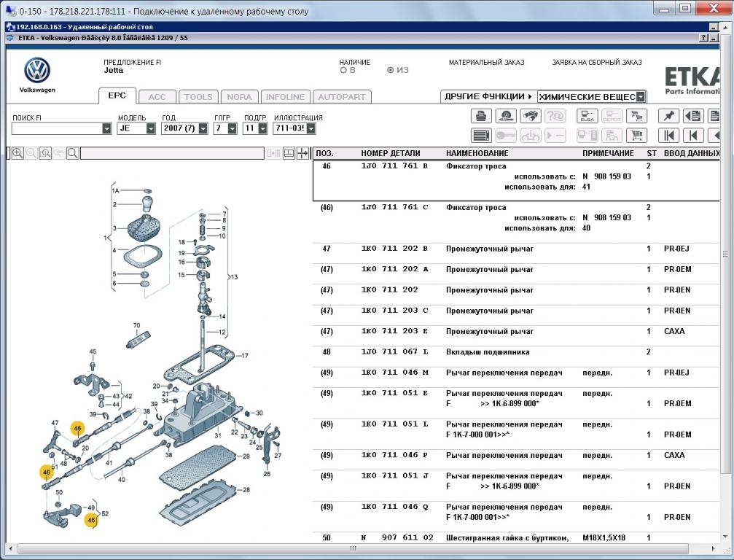Click the binoculars search icon

coord(531,116)
